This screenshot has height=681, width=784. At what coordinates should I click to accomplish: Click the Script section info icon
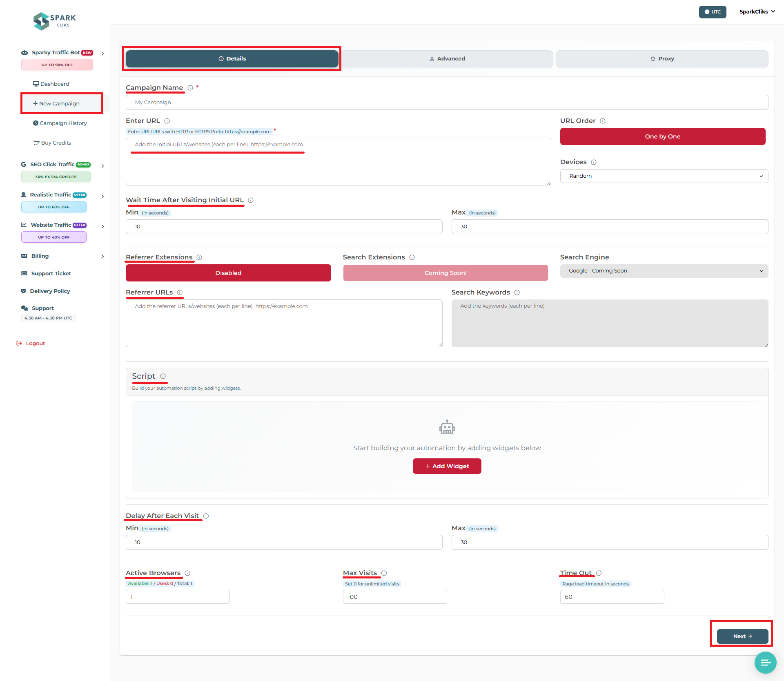click(x=163, y=376)
